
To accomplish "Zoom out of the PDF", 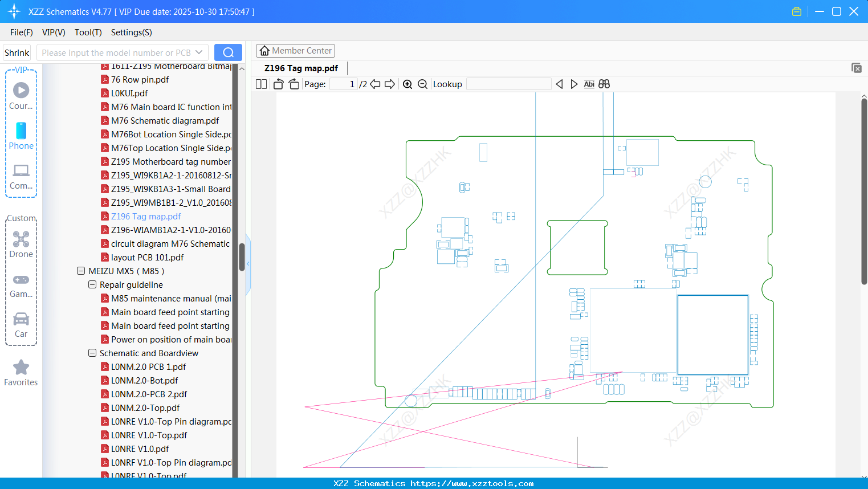I will click(422, 84).
